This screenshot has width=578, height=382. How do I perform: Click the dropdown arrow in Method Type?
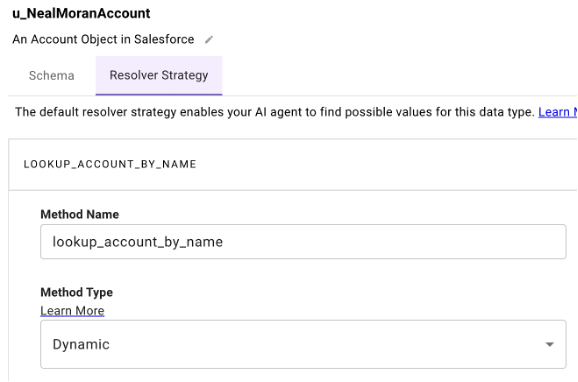click(x=550, y=344)
